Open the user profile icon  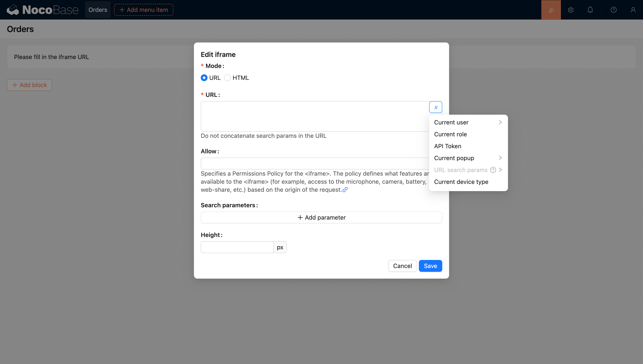pos(633,10)
